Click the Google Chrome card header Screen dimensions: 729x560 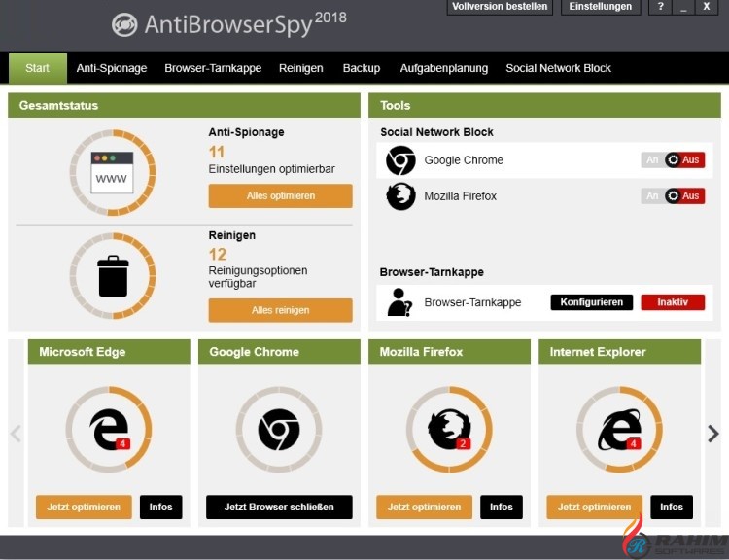[279, 352]
